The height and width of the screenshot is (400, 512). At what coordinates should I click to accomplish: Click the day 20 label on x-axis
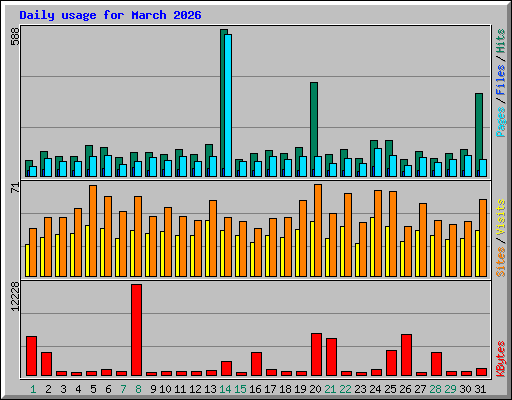click(315, 389)
